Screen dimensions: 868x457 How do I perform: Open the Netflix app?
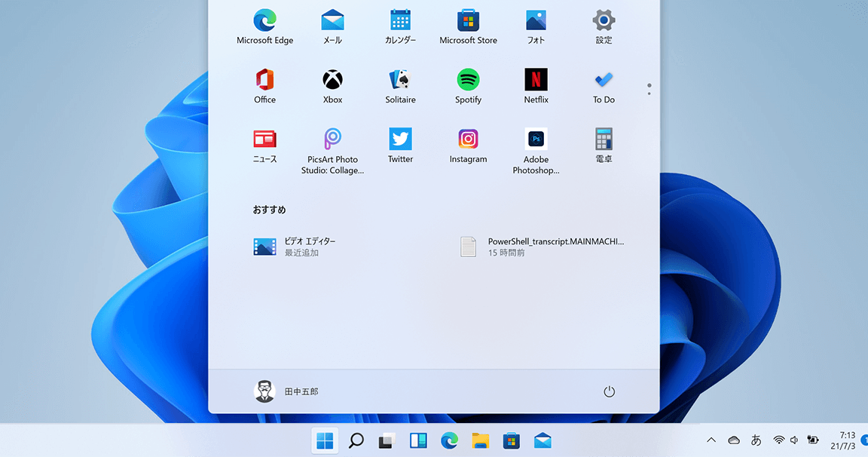(536, 87)
